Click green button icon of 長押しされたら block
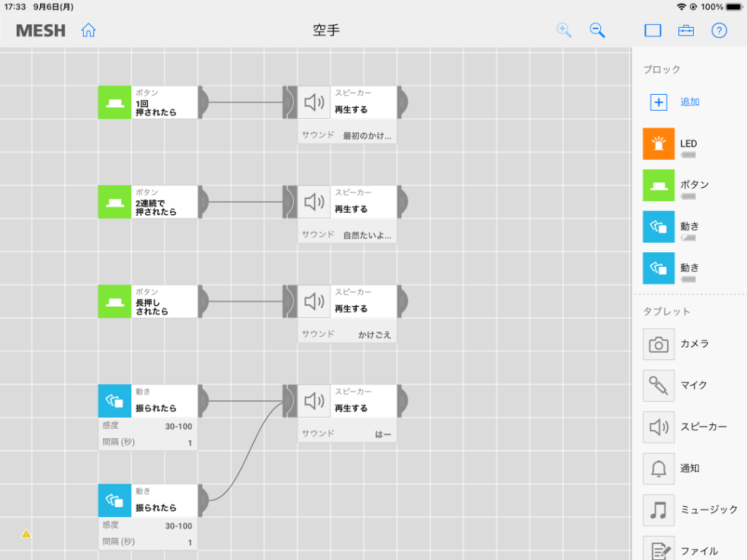Viewport: 747px width, 560px height. (x=115, y=301)
